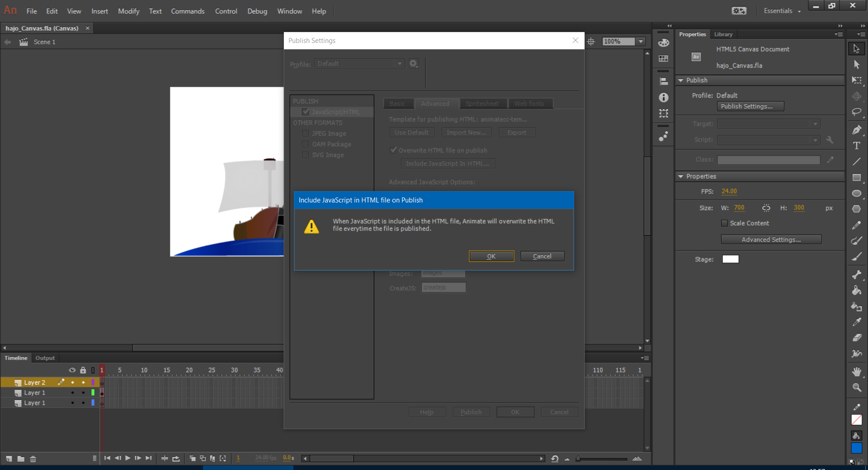The image size is (868, 470).
Task: Switch to the Library tab
Action: pyautogui.click(x=723, y=34)
